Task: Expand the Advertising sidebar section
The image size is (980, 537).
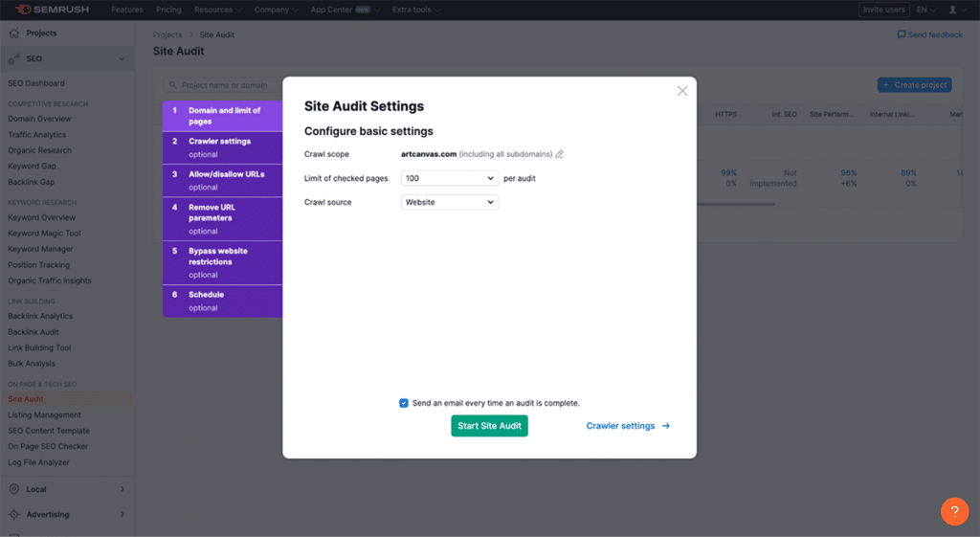Action: pos(122,514)
